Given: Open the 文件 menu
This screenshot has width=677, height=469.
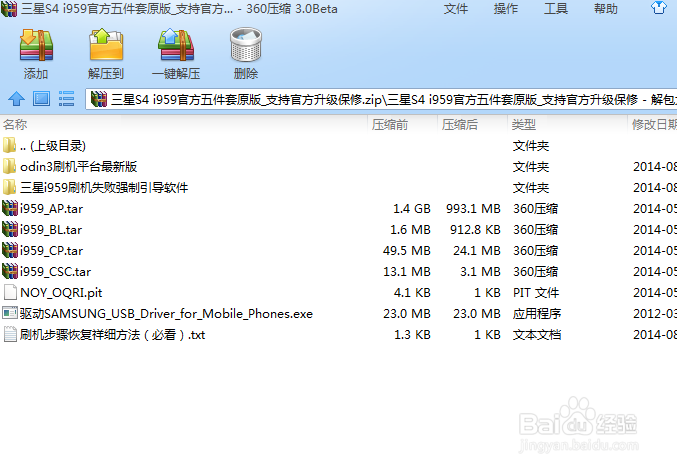Looking at the screenshot, I should 456,9.
